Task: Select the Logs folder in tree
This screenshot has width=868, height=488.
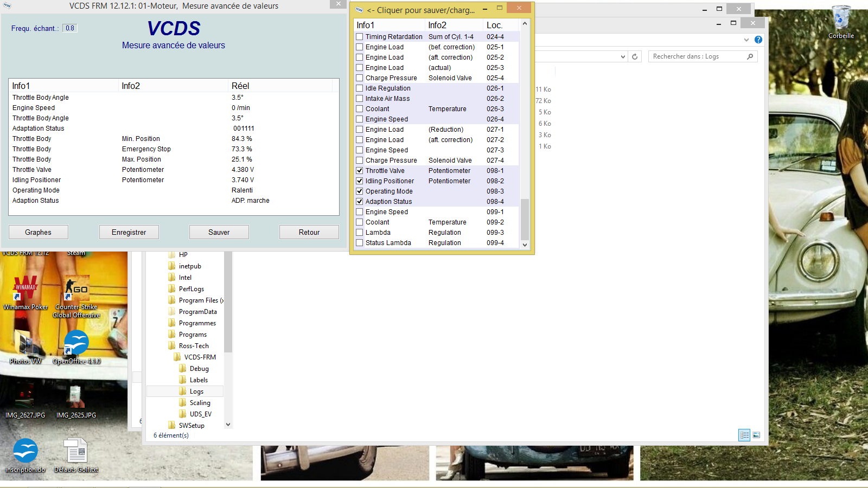Action: [x=196, y=391]
